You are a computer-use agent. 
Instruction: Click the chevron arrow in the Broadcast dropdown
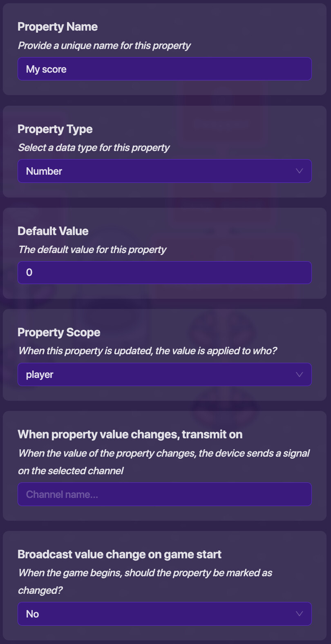coord(299,614)
